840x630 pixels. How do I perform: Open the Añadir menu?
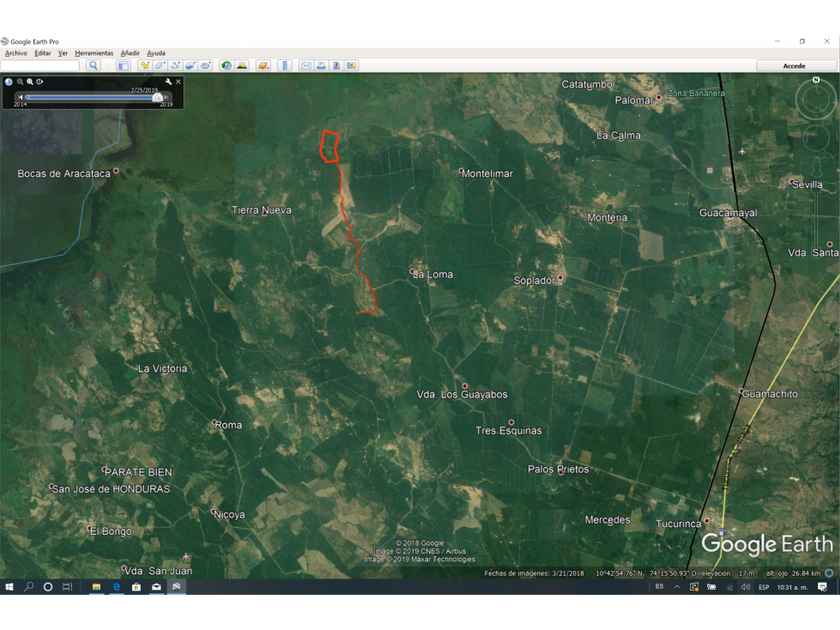[x=130, y=53]
